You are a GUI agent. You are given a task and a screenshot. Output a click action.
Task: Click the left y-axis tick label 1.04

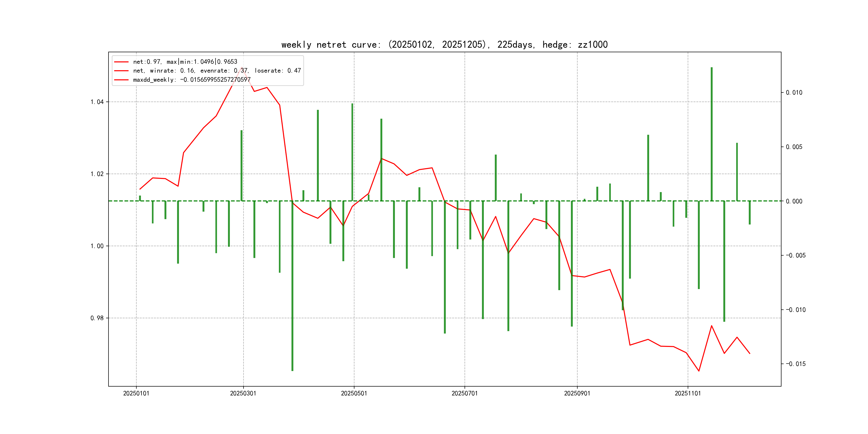pos(97,102)
